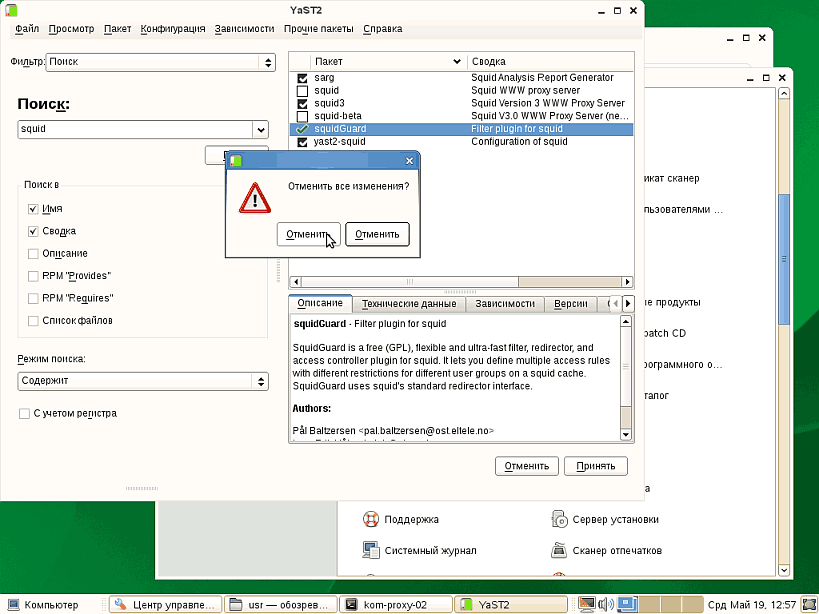
Task: Open the Просмотр menu
Action: [71, 29]
